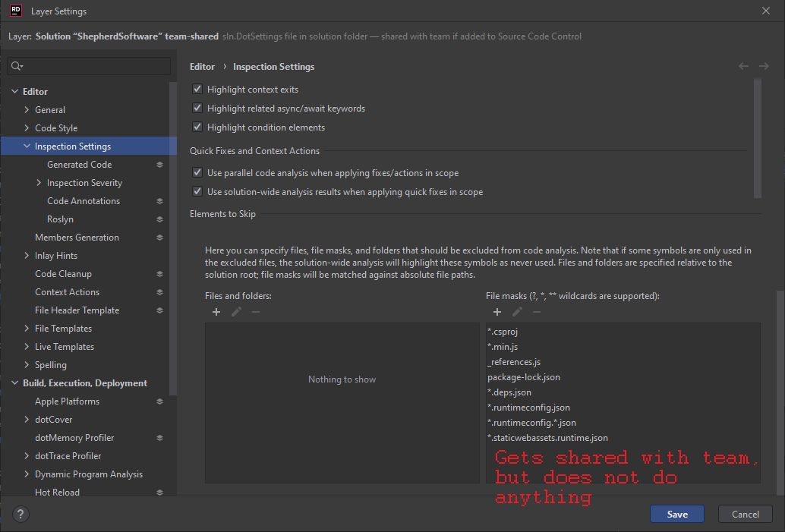Expand the dotCover node

point(27,420)
